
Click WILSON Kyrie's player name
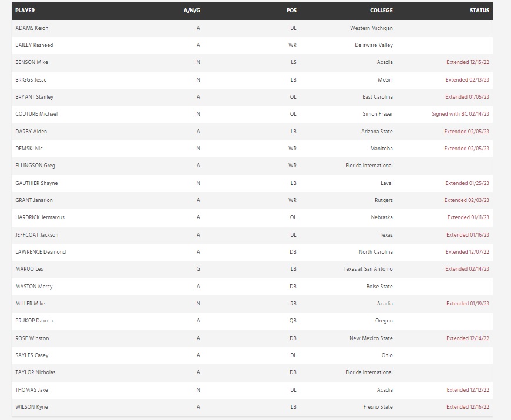point(32,407)
